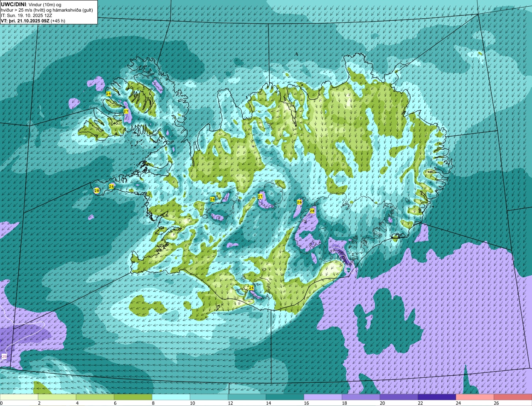The height and width of the screenshot is (406, 532).
Task: Select the line 'hviður > 25 m/s (hvítt)'
Action: [23, 10]
